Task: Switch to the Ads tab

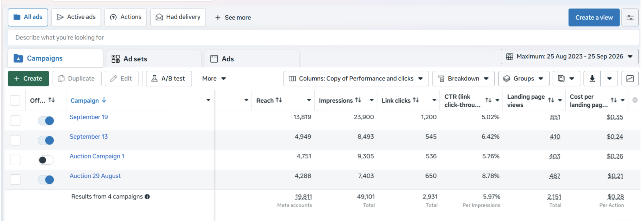Action: (x=252, y=59)
